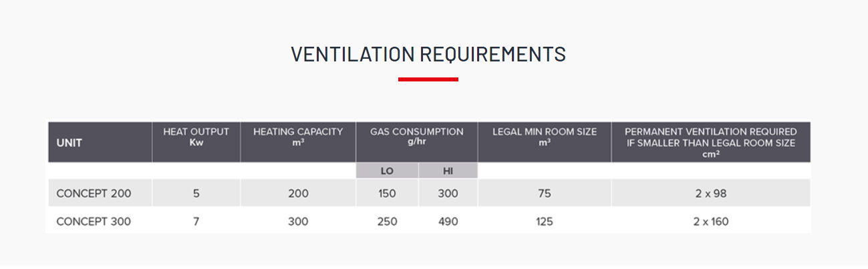Select the 75 legal room size cell
Image resolution: width=868 pixels, height=269 pixels.
(x=544, y=194)
